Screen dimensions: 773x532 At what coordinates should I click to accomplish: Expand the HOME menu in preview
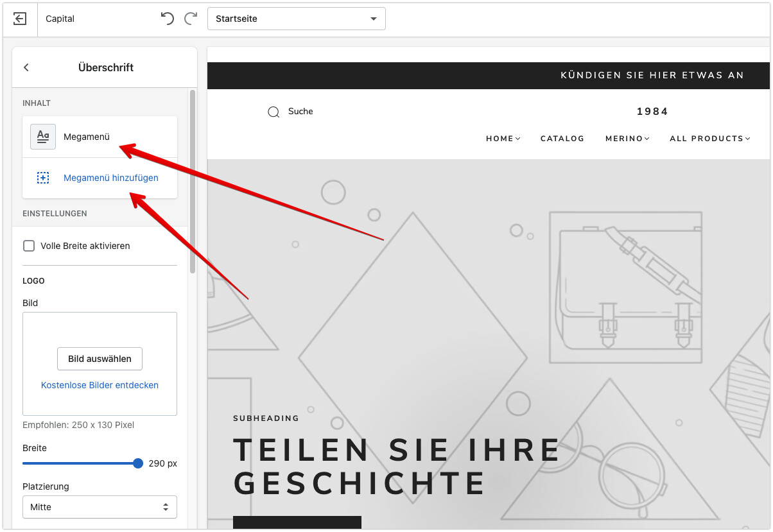coord(503,139)
